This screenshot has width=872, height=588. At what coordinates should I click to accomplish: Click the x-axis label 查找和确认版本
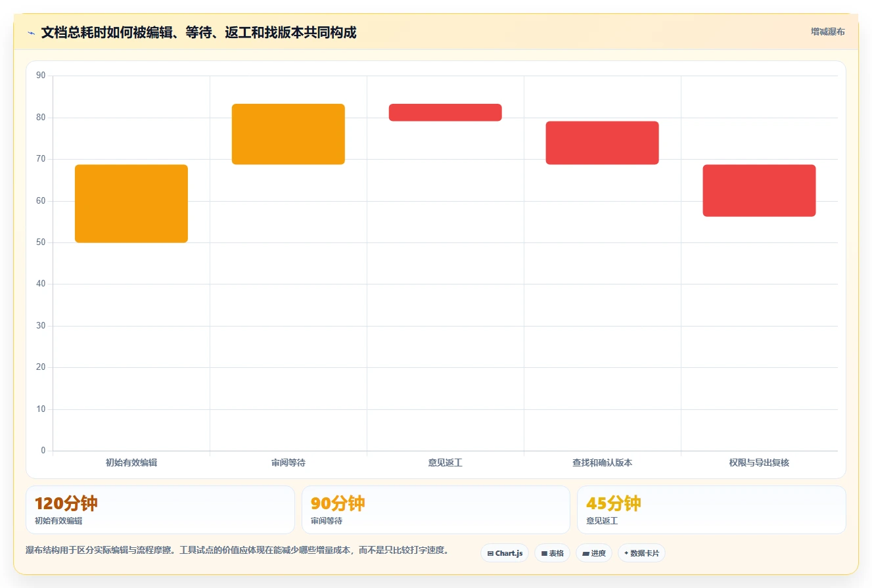point(603,463)
